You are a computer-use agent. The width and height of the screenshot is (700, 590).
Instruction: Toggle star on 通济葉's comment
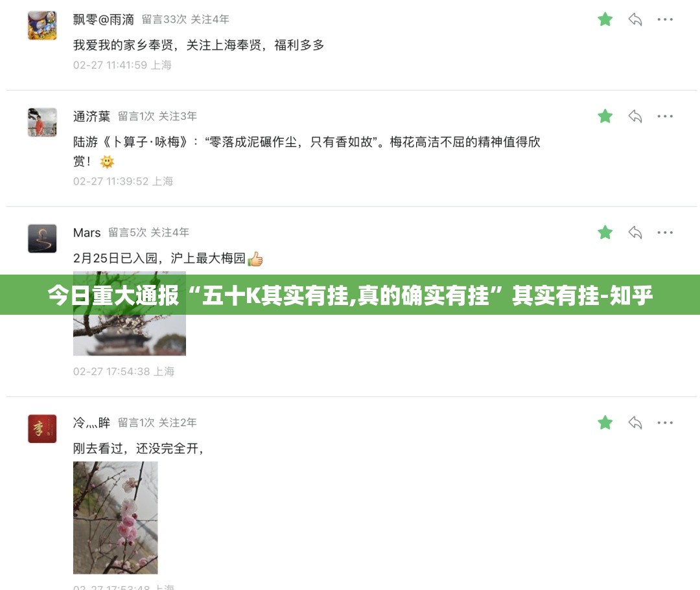(605, 116)
